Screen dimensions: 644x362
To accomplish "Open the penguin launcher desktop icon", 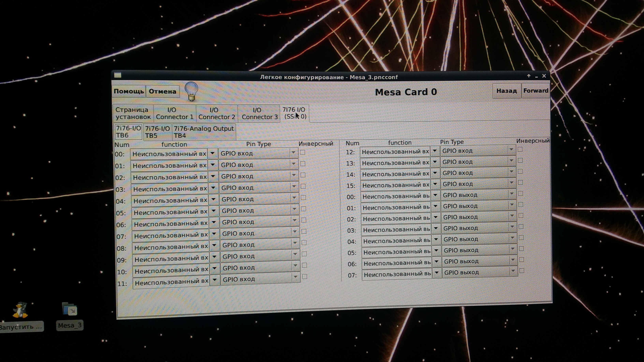I will [21, 310].
